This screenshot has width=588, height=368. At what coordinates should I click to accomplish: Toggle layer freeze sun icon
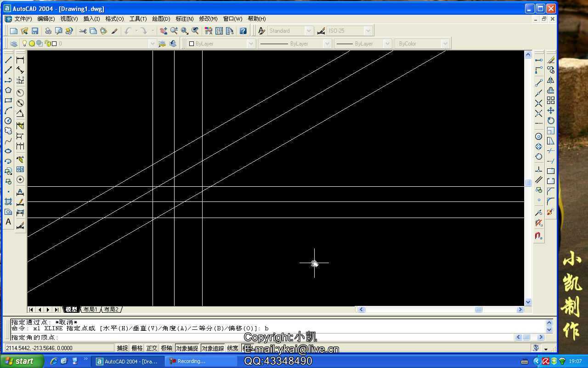click(32, 44)
